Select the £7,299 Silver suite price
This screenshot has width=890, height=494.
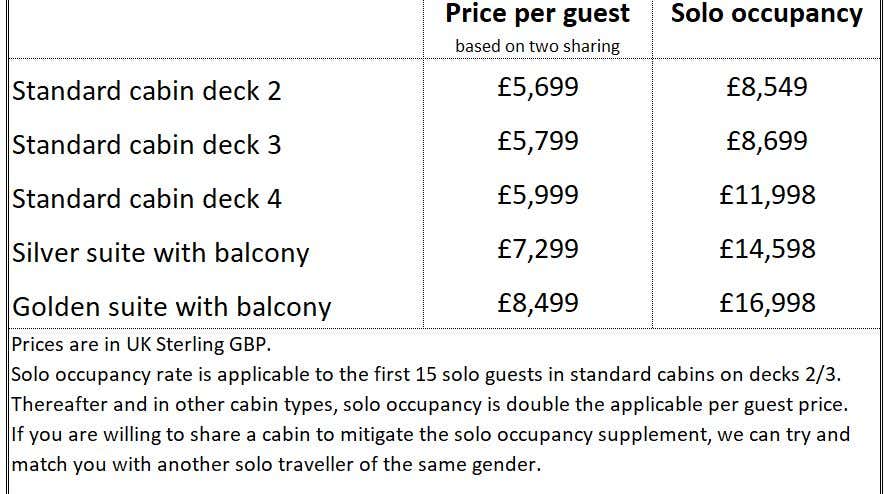tap(538, 249)
